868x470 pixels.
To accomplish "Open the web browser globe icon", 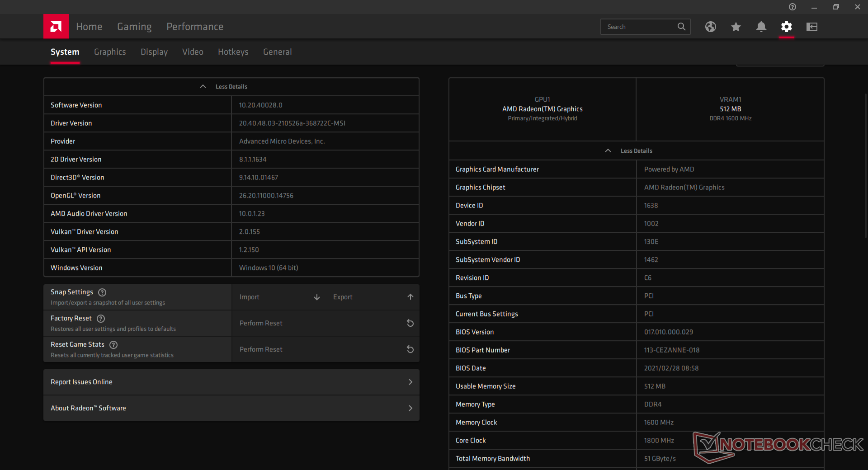I will pyautogui.click(x=711, y=27).
